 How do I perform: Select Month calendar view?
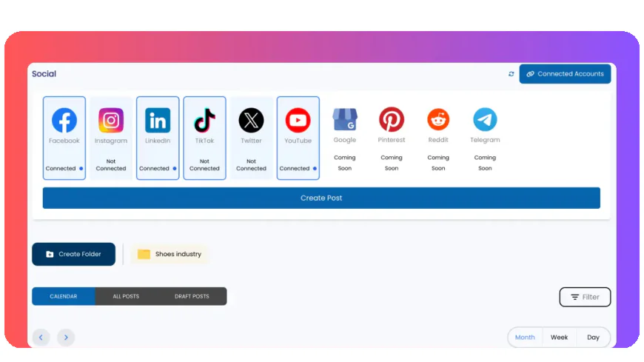[x=525, y=338]
